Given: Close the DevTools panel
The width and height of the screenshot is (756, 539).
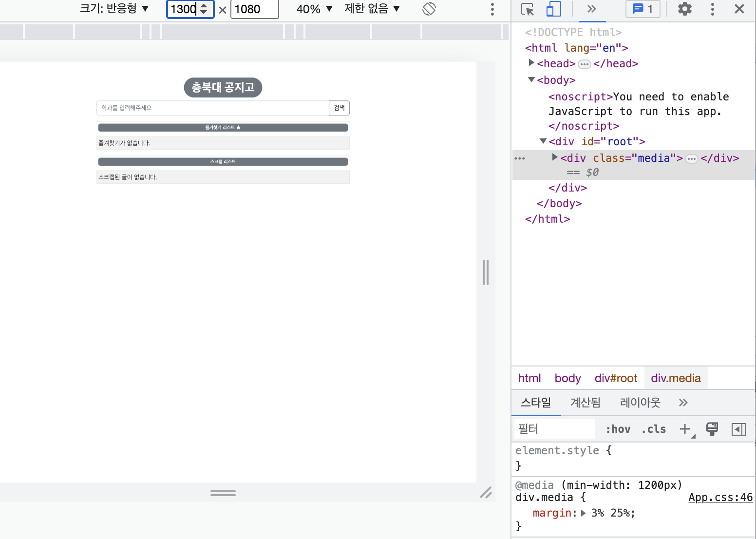Looking at the screenshot, I should [739, 9].
